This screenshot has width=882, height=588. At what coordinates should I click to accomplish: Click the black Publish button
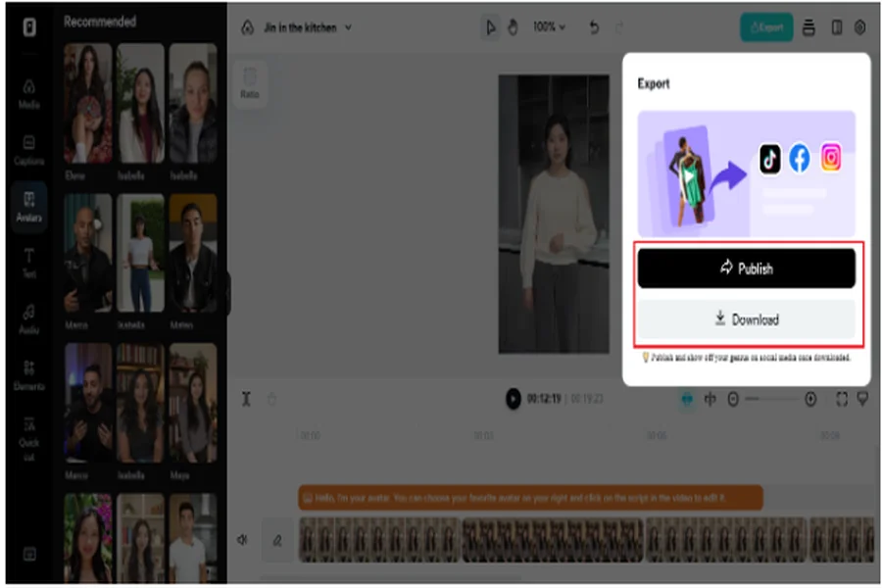pos(746,268)
